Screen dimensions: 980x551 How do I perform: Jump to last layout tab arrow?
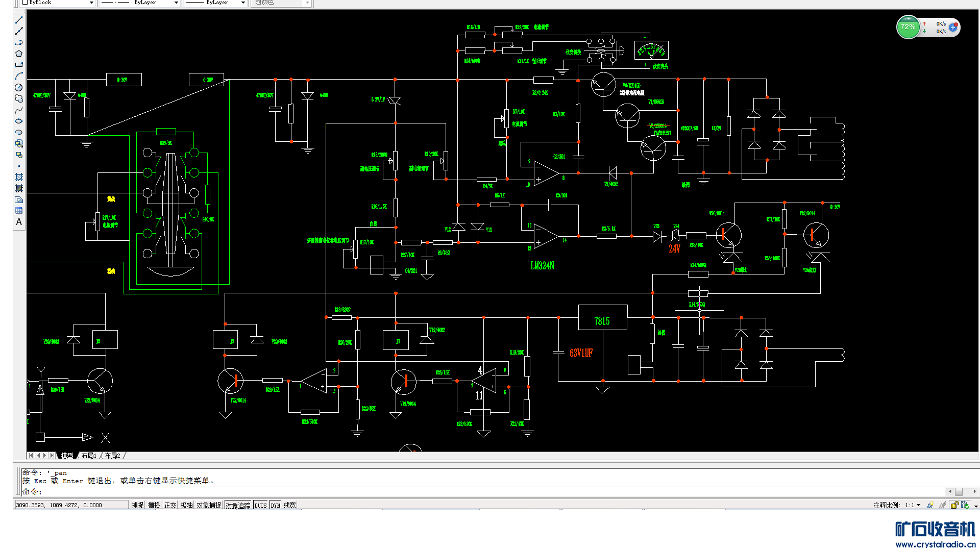(x=52, y=455)
